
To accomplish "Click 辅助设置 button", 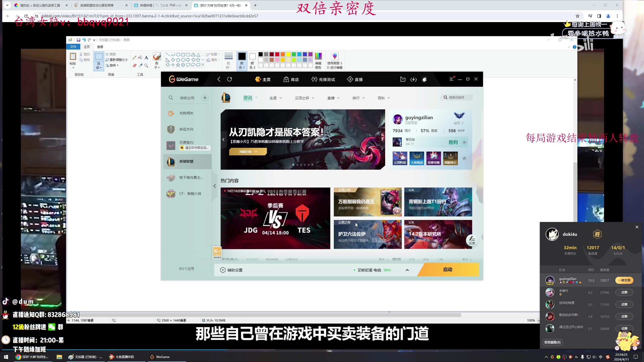I will pos(231,270).
